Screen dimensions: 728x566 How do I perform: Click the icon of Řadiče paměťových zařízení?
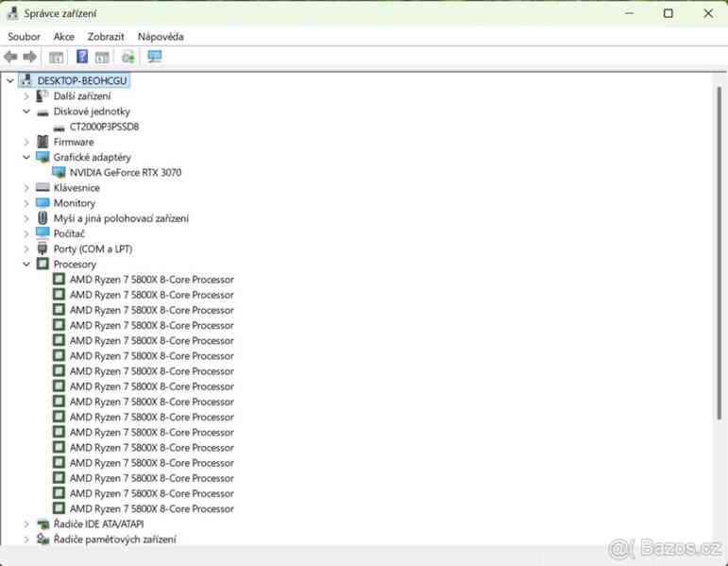[x=42, y=539]
